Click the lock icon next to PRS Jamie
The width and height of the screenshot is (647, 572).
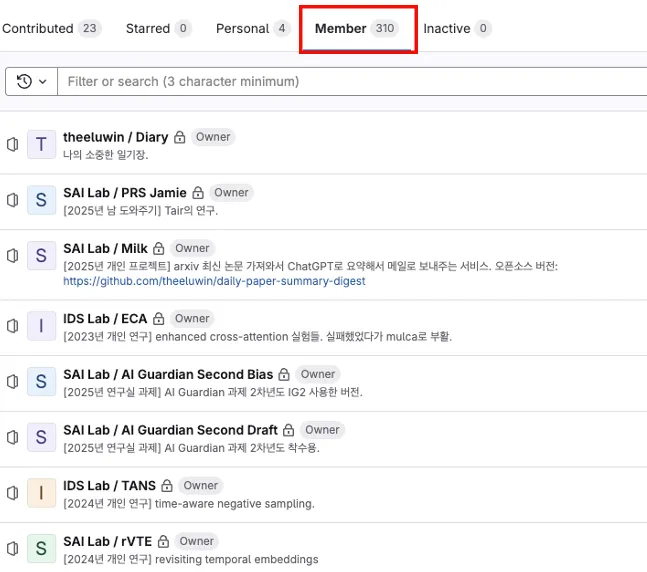coord(198,193)
